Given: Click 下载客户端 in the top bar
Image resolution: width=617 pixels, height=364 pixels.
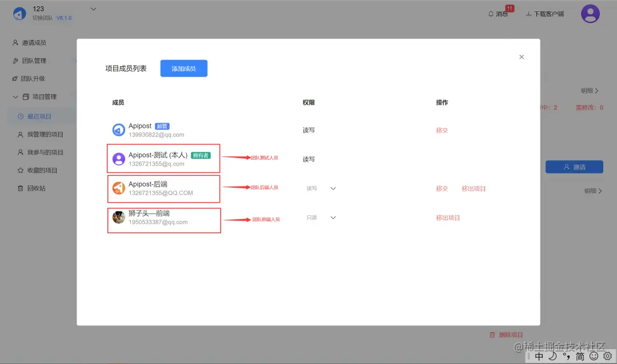Looking at the screenshot, I should pyautogui.click(x=544, y=14).
